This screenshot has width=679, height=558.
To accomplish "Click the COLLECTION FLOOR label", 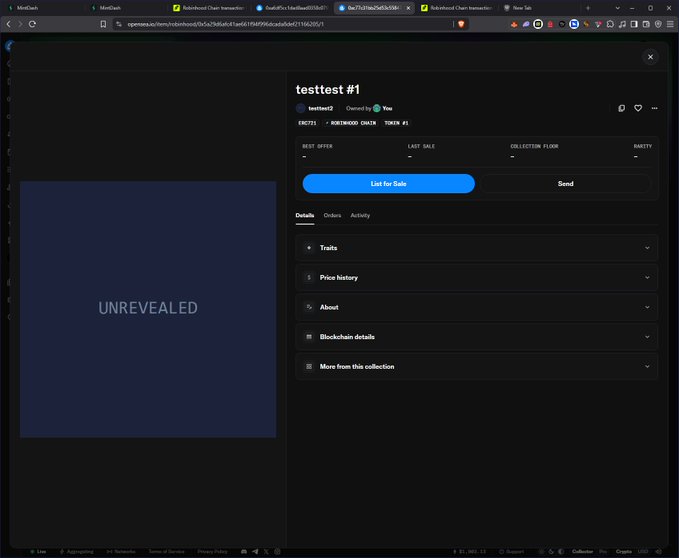I will pos(534,146).
